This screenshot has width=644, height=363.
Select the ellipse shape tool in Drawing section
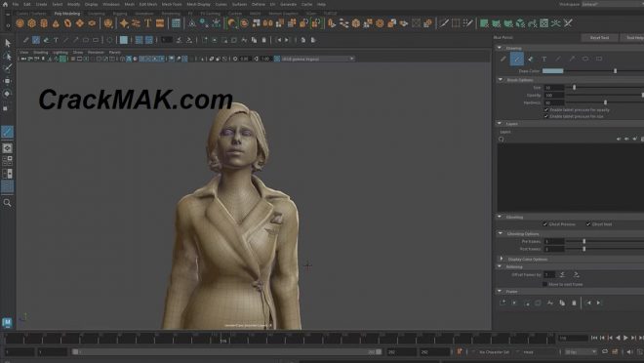click(x=585, y=59)
